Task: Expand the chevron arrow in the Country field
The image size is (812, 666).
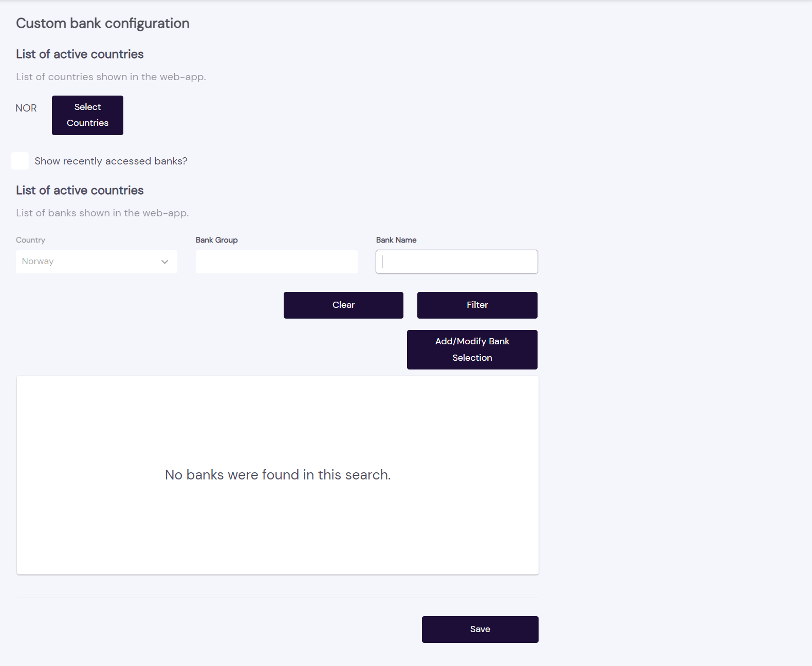Action: pyautogui.click(x=164, y=262)
